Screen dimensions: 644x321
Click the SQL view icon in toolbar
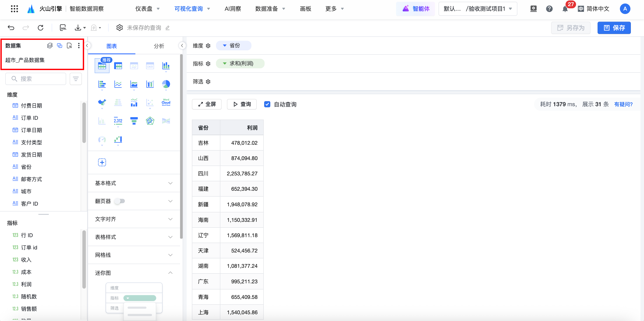(x=63, y=28)
